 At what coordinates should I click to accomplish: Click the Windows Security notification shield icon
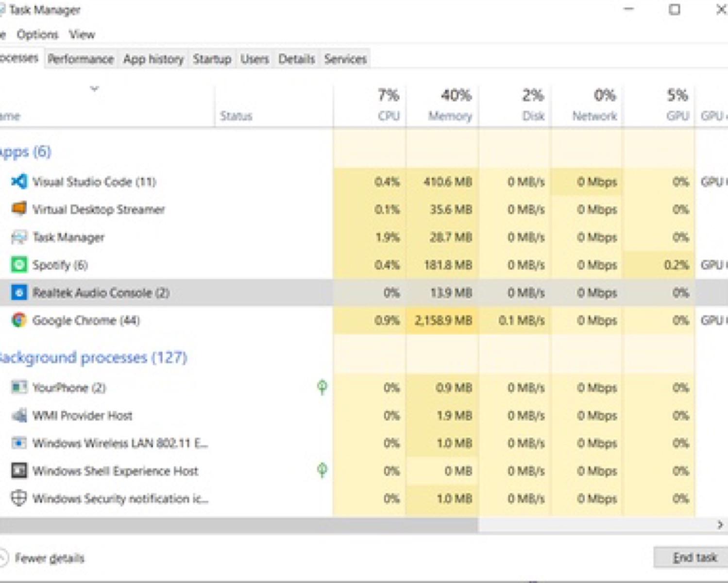click(19, 498)
